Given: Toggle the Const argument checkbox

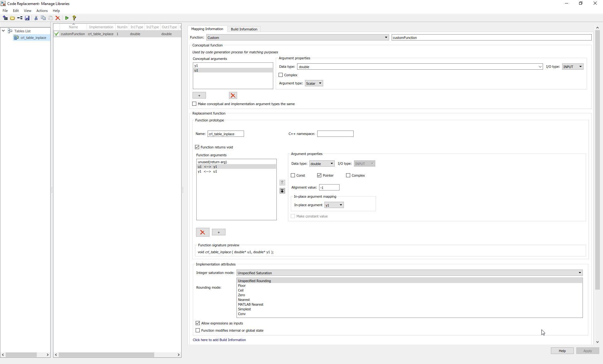Looking at the screenshot, I should [293, 175].
